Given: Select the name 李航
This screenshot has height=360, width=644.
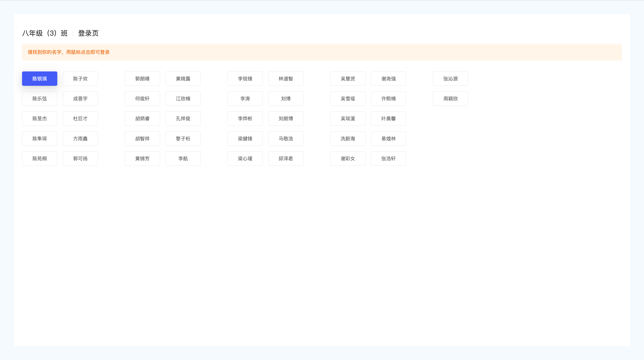Looking at the screenshot, I should click(183, 159).
